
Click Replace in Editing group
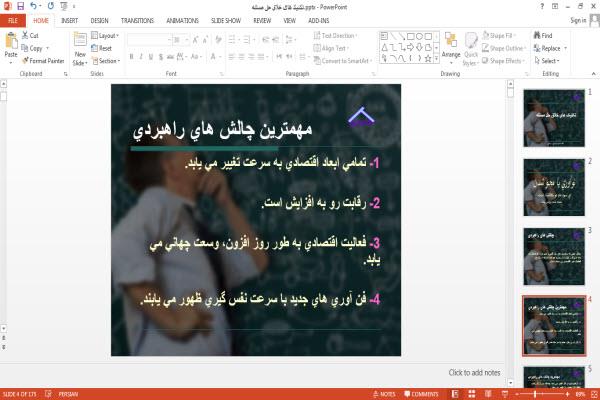click(550, 48)
